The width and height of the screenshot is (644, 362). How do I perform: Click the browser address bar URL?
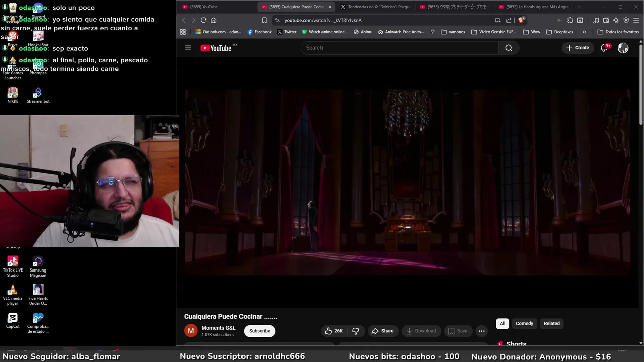click(323, 20)
